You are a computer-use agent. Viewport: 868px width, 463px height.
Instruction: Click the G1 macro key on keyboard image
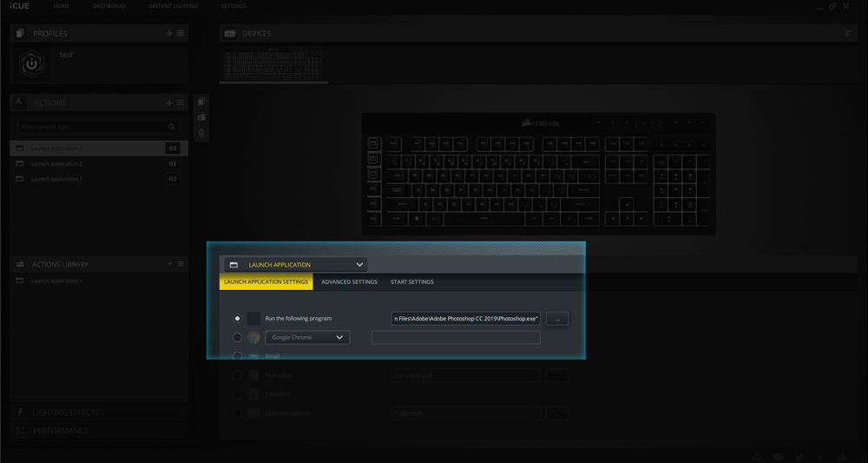(x=372, y=143)
